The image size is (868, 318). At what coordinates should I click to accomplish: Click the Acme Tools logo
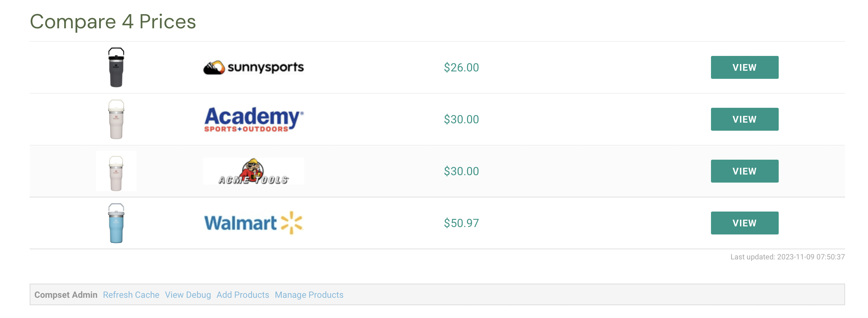[x=254, y=171]
